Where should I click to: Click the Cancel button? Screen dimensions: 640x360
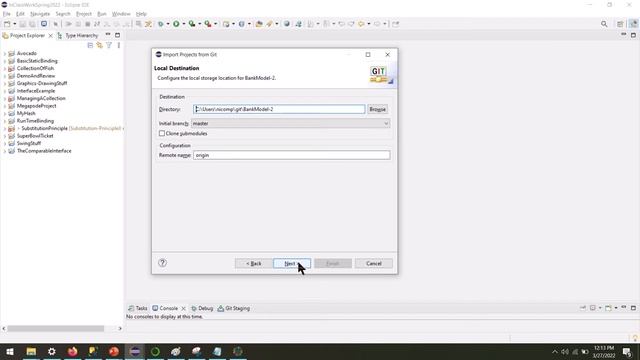(373, 263)
